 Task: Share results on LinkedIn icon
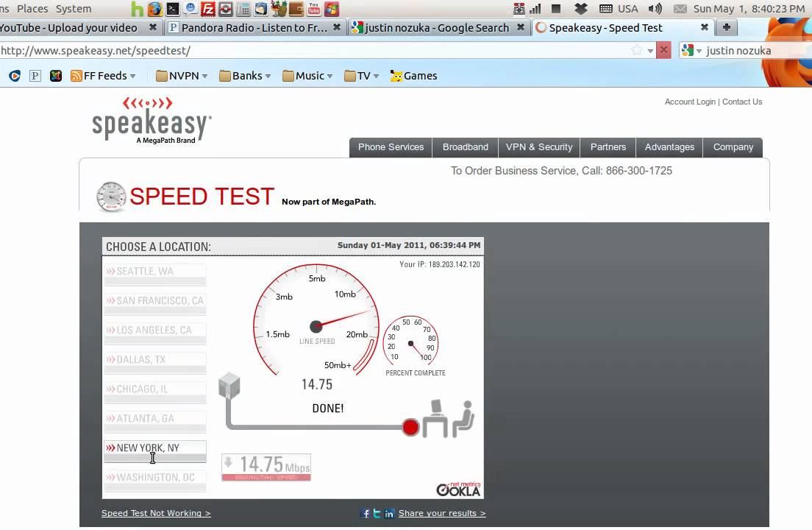coord(389,513)
